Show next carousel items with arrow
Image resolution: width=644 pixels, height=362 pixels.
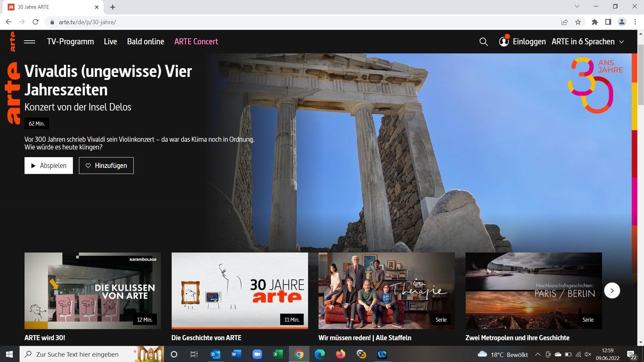pos(612,291)
